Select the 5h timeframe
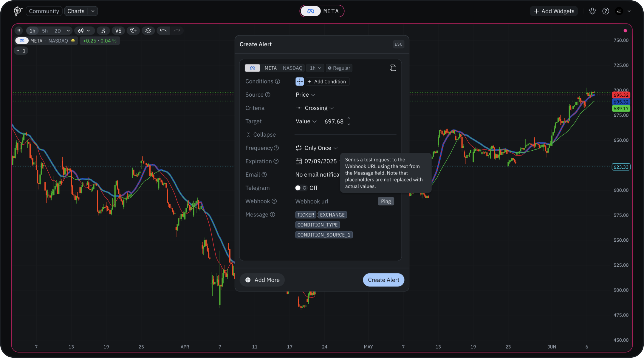 click(45, 30)
